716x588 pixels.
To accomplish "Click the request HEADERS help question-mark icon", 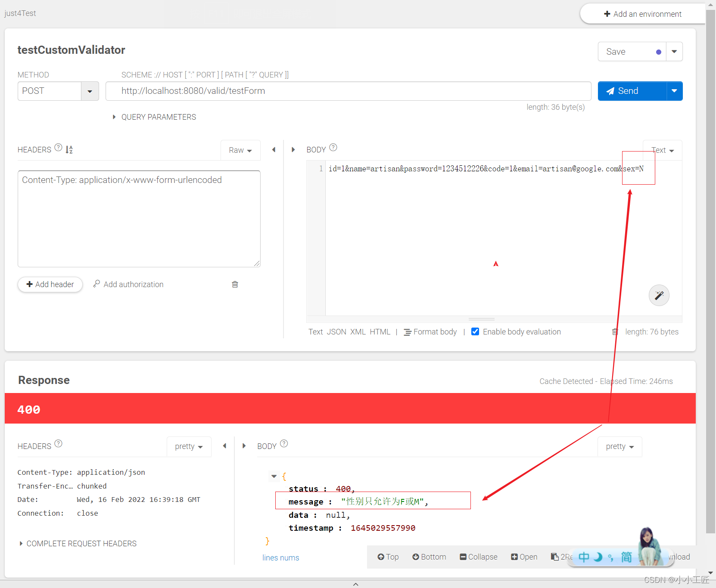I will click(59, 148).
